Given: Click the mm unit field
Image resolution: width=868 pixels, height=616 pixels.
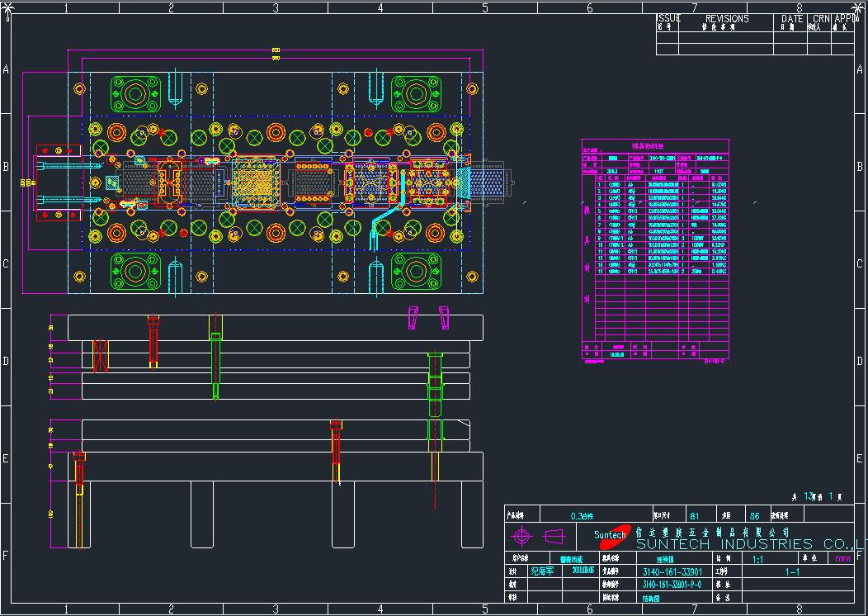Looking at the screenshot, I should (x=842, y=559).
